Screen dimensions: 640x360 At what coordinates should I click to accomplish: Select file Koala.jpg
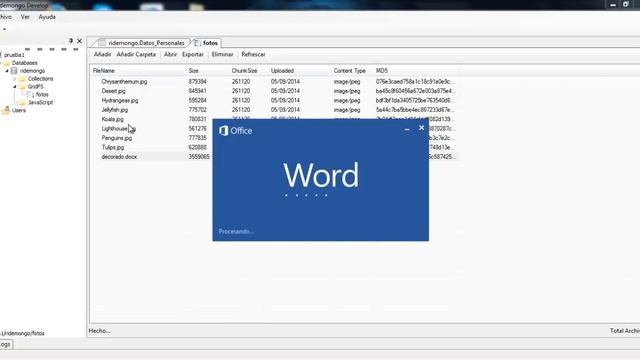112,119
